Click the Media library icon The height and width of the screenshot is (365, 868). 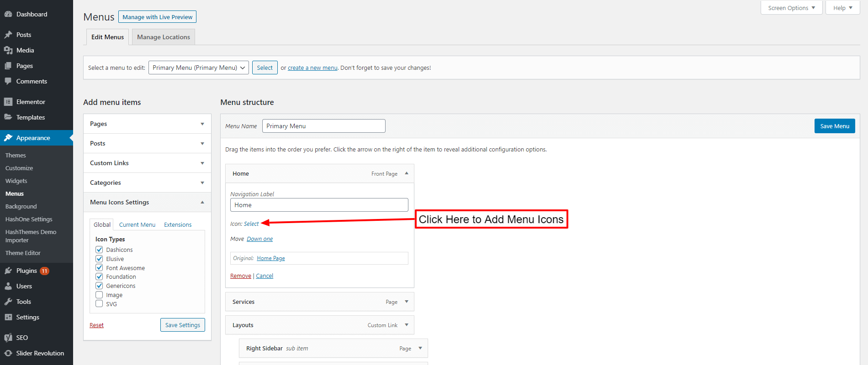pos(8,50)
